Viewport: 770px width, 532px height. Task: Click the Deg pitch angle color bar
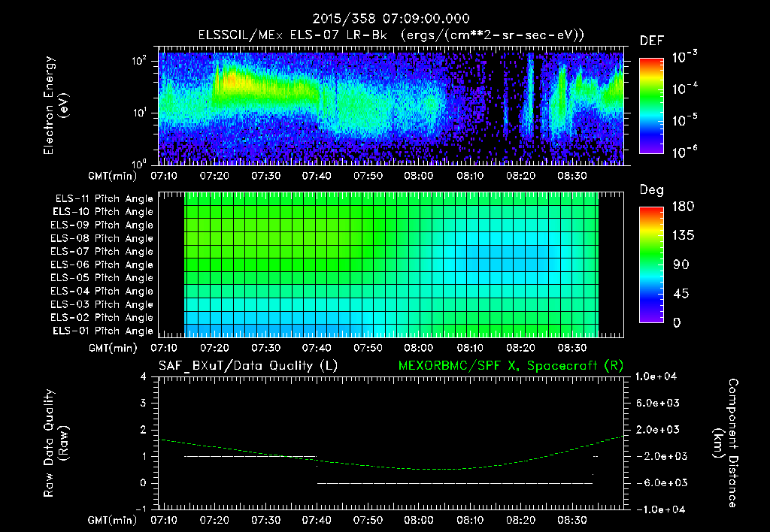tap(651, 264)
